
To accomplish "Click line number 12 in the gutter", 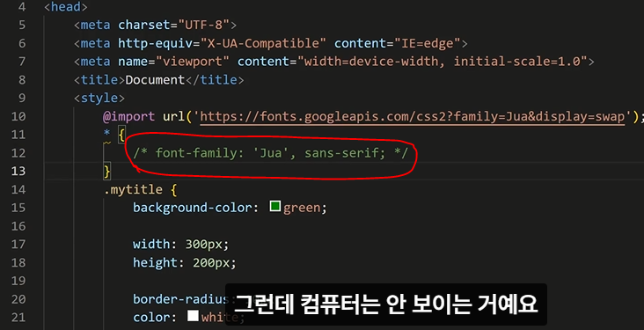I will click(x=18, y=153).
